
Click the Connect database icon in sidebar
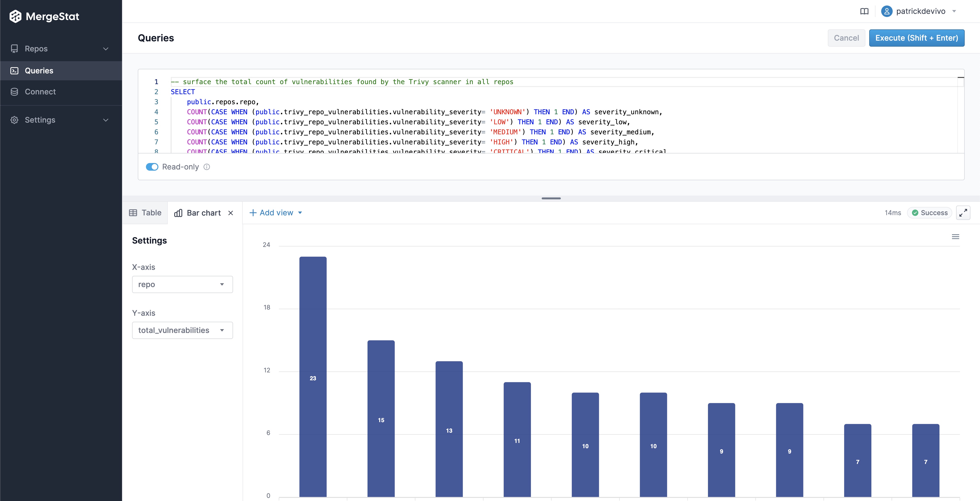click(14, 92)
